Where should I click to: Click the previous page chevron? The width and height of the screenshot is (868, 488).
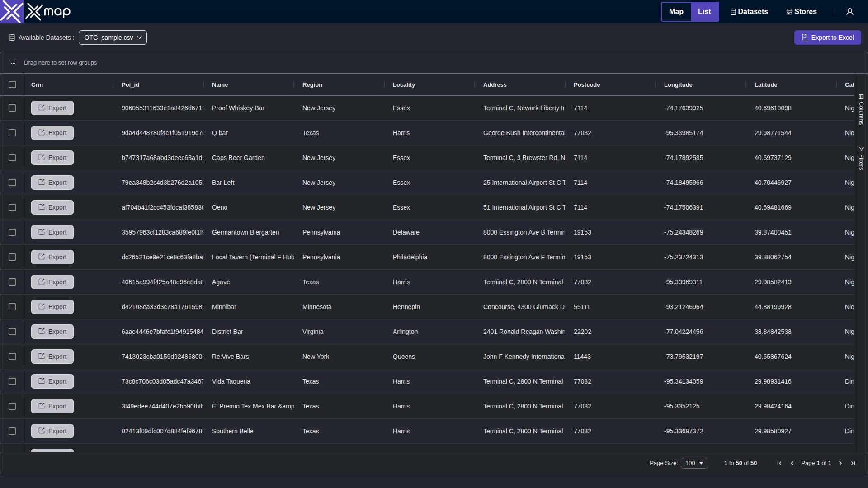(x=792, y=463)
